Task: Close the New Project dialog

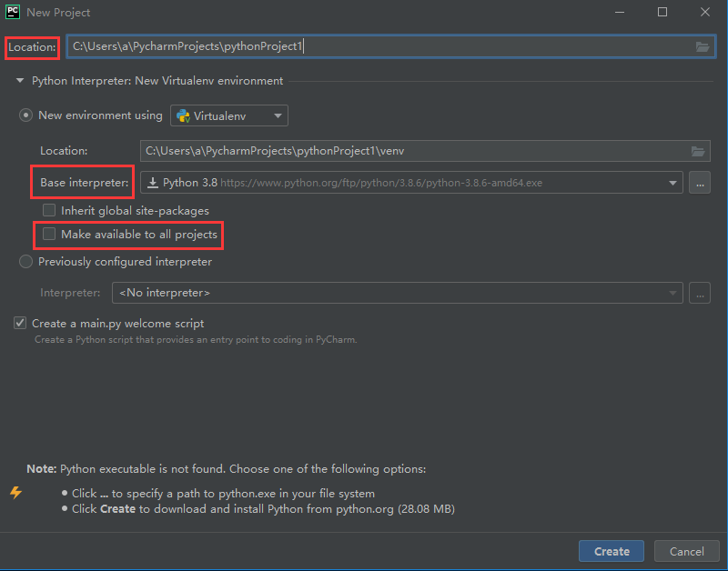Action: tap(704, 12)
